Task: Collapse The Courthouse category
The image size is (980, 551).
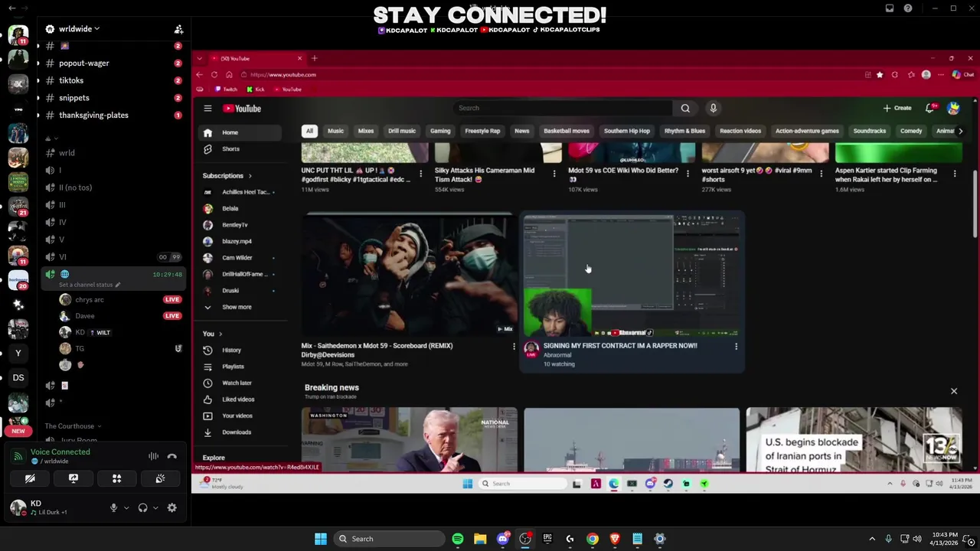Action: coord(73,426)
